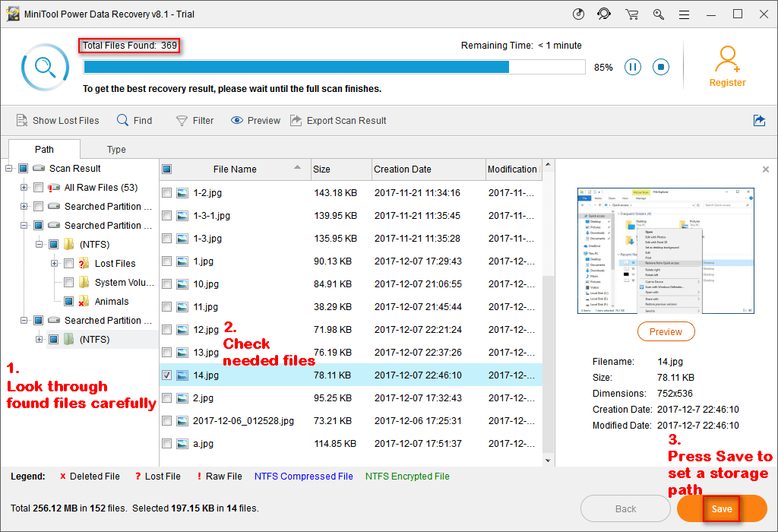Collapse the second Searched Partition node
The image size is (778, 532).
(24, 225)
